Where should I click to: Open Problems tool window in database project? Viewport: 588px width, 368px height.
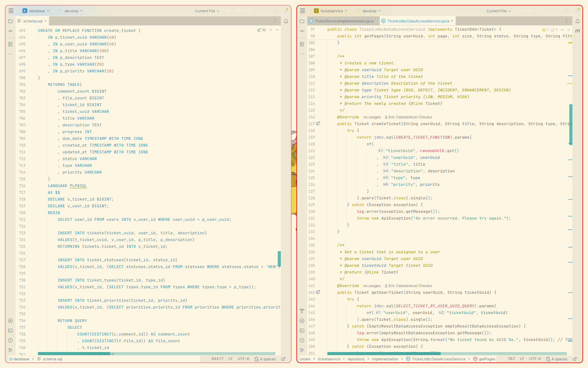(10, 340)
